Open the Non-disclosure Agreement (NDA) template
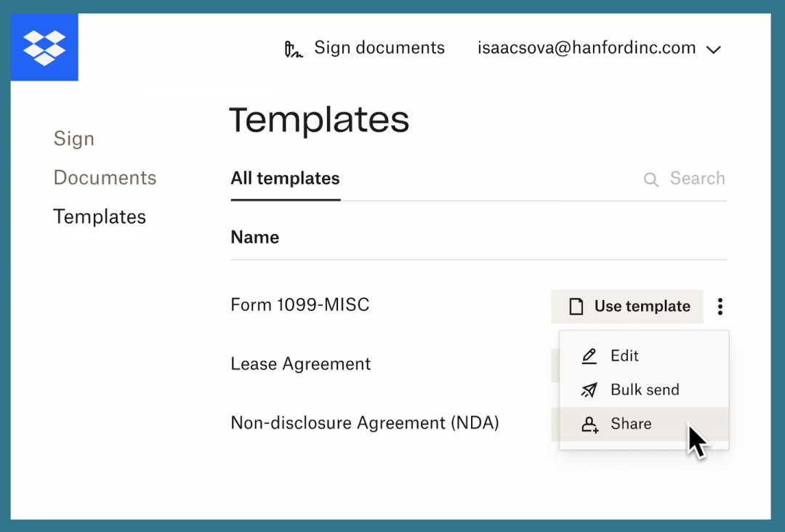Screen dimensions: 785x532 pos(364,423)
